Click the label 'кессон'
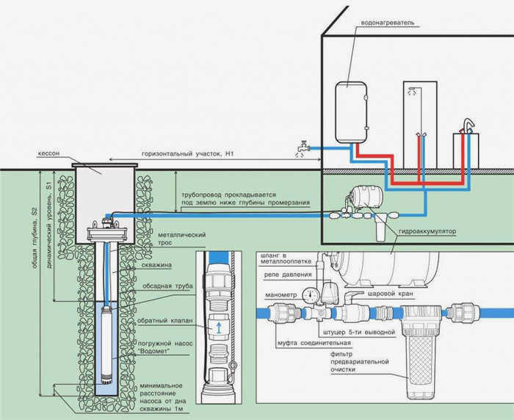514x420 pixels. pos(49,153)
